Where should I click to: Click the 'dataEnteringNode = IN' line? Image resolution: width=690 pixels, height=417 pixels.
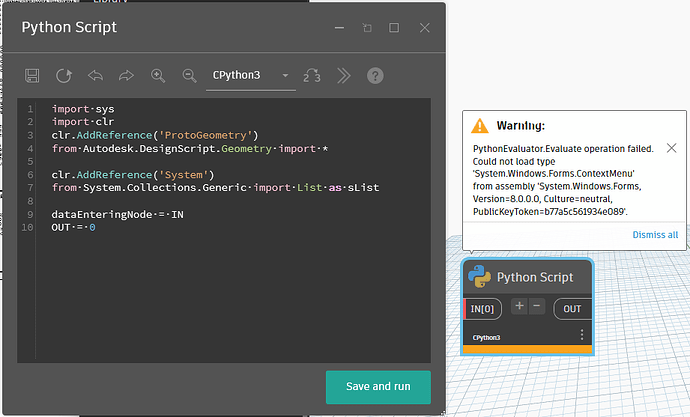pos(117,214)
